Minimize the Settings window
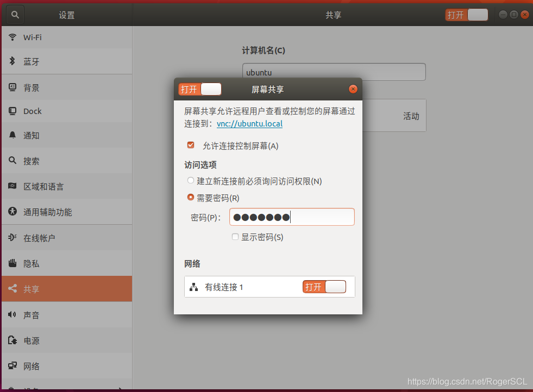Viewport: 533px width, 392px height. [503, 15]
